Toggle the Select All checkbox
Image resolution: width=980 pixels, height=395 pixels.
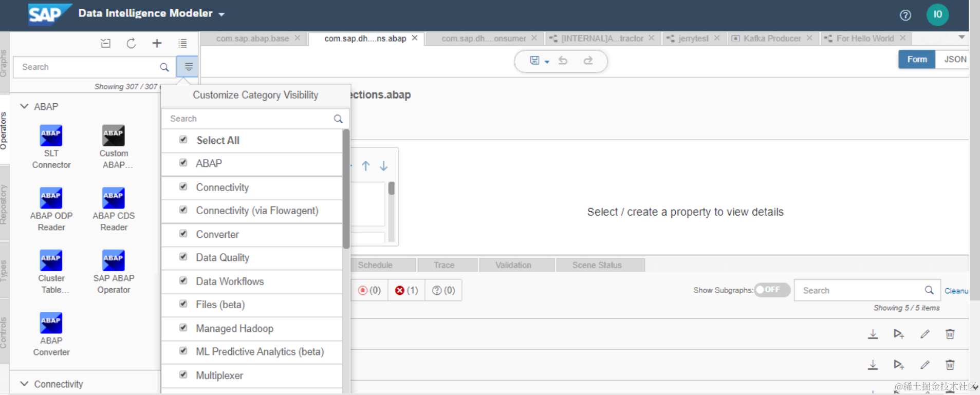tap(183, 140)
